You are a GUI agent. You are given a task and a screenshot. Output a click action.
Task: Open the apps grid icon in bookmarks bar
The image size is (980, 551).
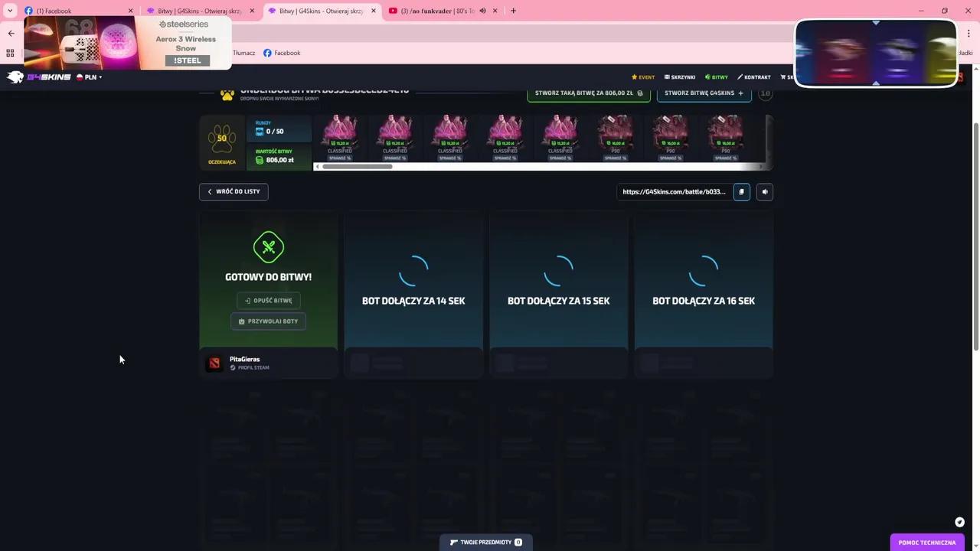10,53
